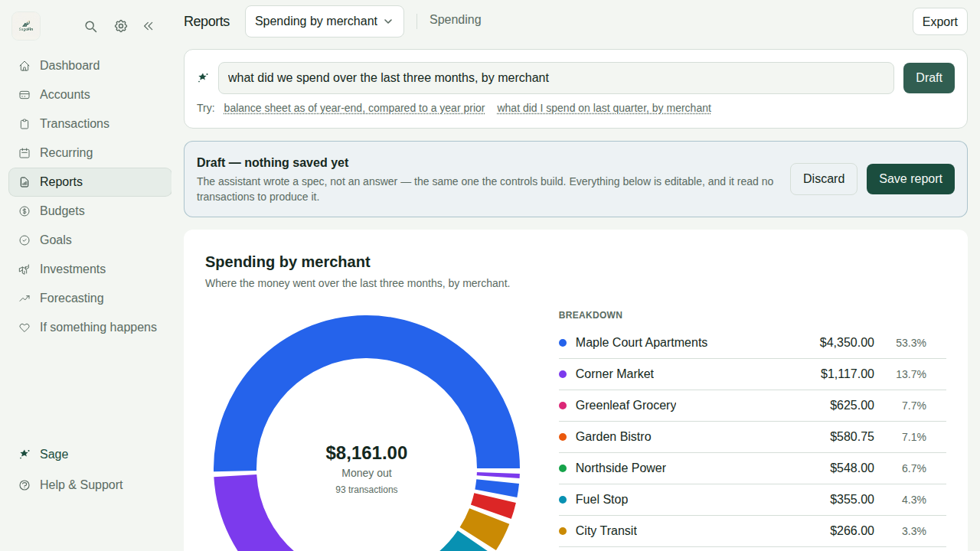
Task: Click the heart icon for If something happens
Action: (24, 328)
